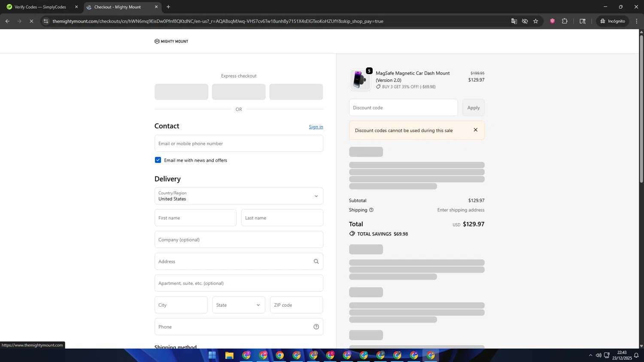The height and width of the screenshot is (362, 644).
Task: Dismiss the discount code warning banner
Action: 476,130
